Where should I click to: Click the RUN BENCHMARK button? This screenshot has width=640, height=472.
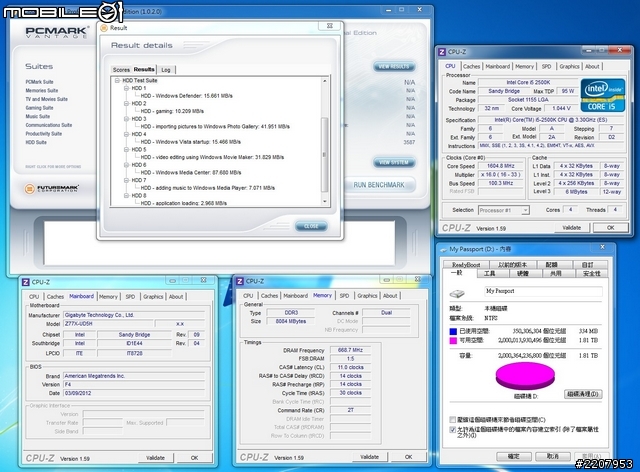[x=379, y=185]
